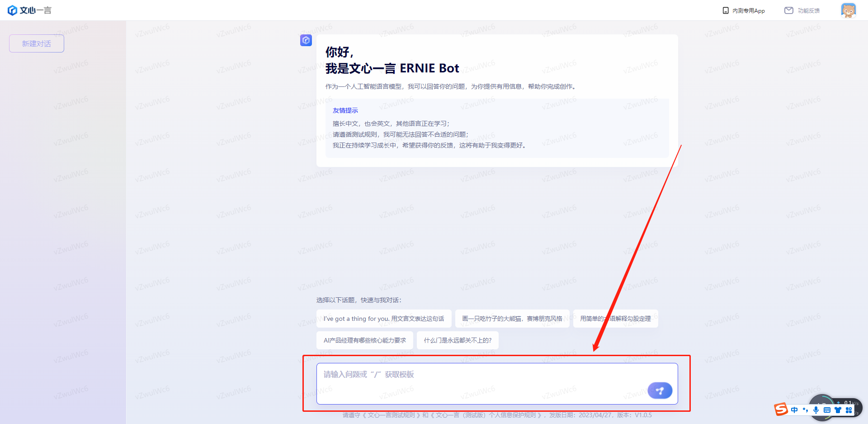Click the line 请遵循测试规则 in tips
Screen dimensions: 868x424
[401, 134]
